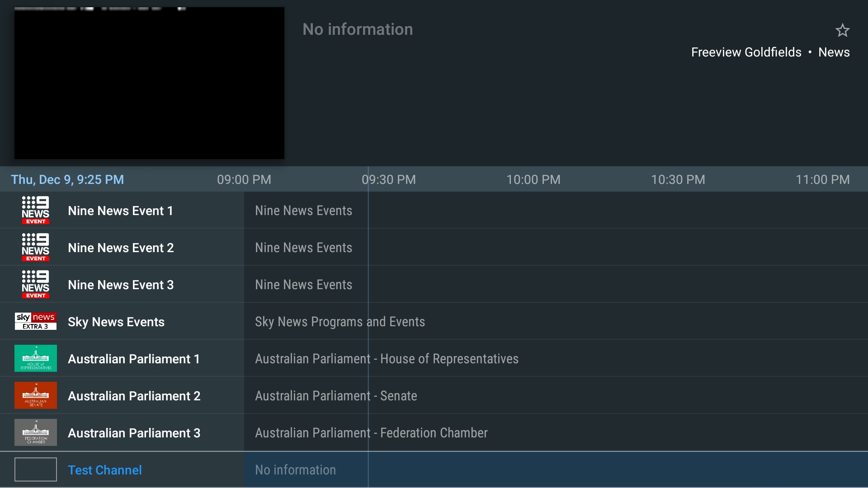Open Sky News Programs and Events listing
The height and width of the screenshot is (488, 868).
[340, 322]
